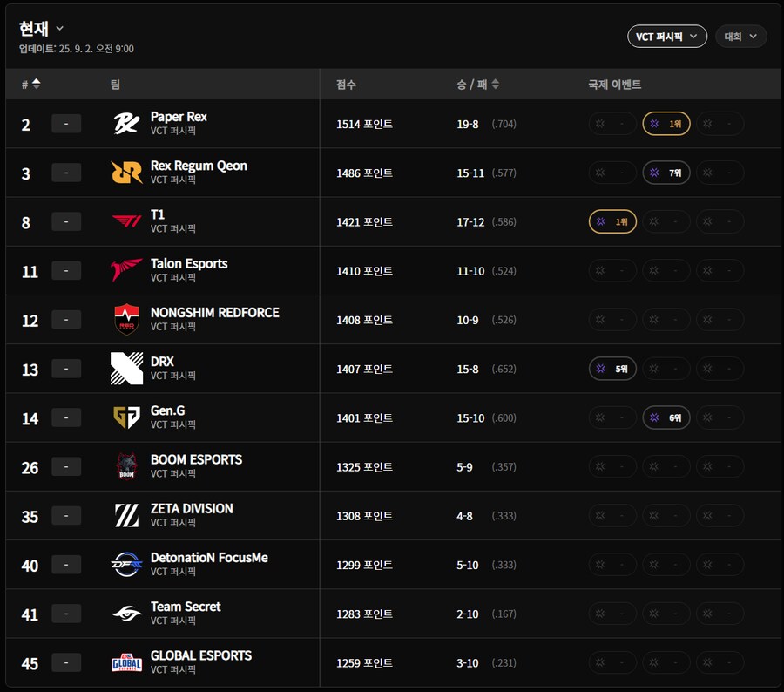784x692 pixels.
Task: Open the T1 team page
Action: 158,214
